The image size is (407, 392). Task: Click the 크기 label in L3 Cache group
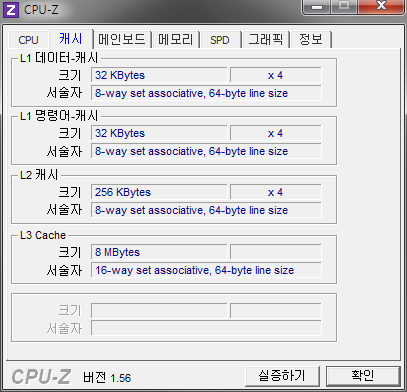70,252
